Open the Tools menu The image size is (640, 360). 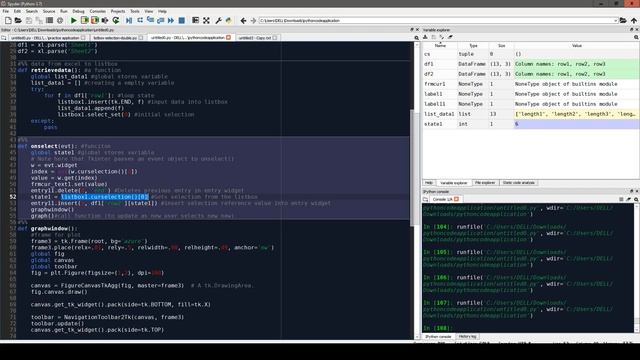(135, 11)
